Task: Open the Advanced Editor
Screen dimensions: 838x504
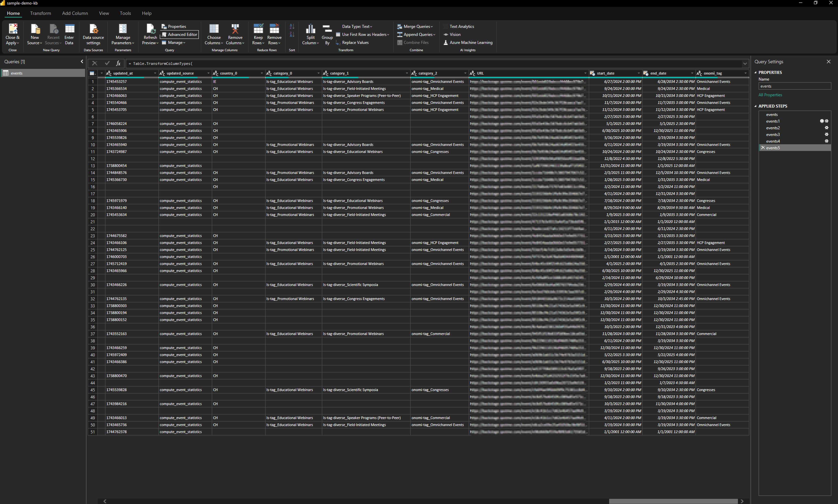Action: click(179, 34)
